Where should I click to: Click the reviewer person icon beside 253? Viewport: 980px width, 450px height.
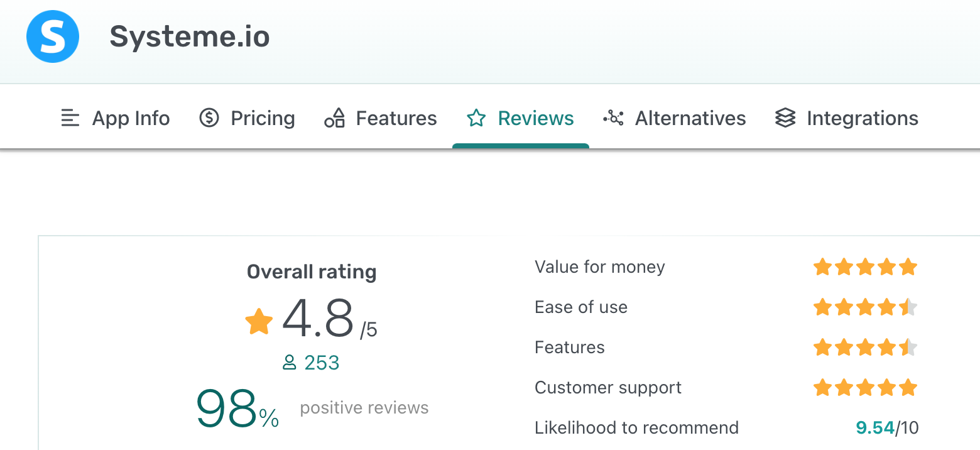coord(290,363)
